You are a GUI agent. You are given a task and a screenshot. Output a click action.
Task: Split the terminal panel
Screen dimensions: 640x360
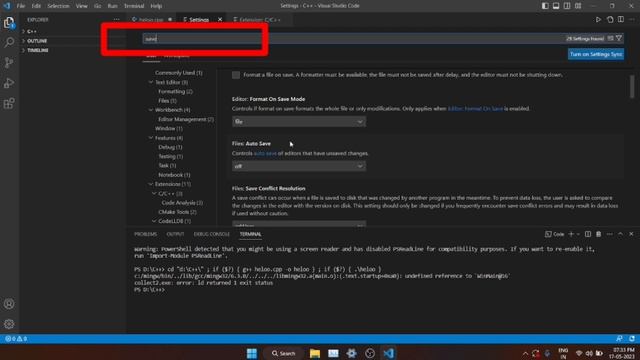click(588, 234)
